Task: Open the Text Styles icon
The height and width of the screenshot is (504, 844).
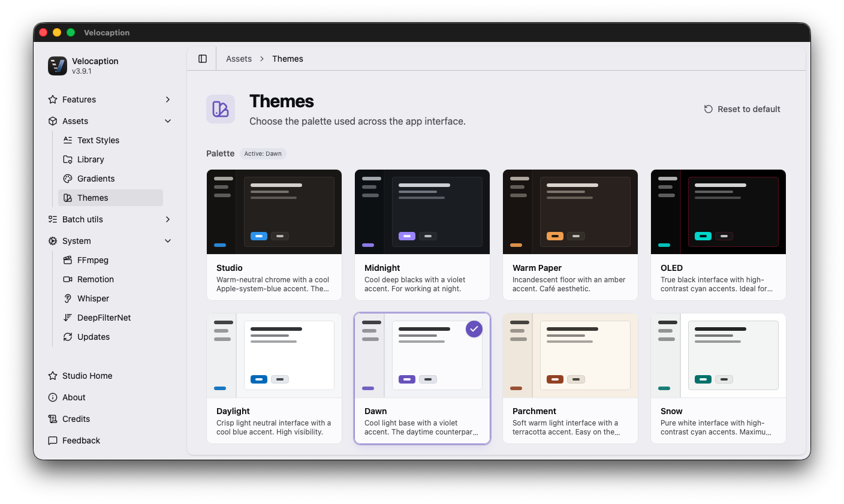Action: tap(68, 140)
